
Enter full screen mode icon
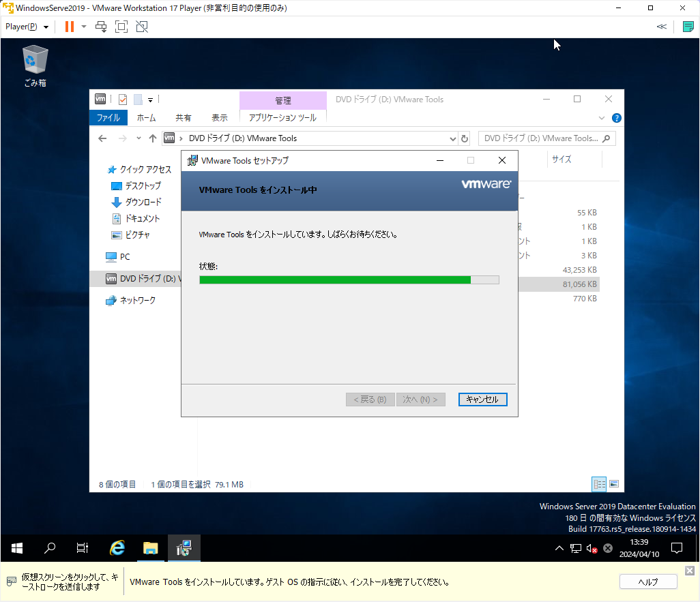pyautogui.click(x=121, y=27)
